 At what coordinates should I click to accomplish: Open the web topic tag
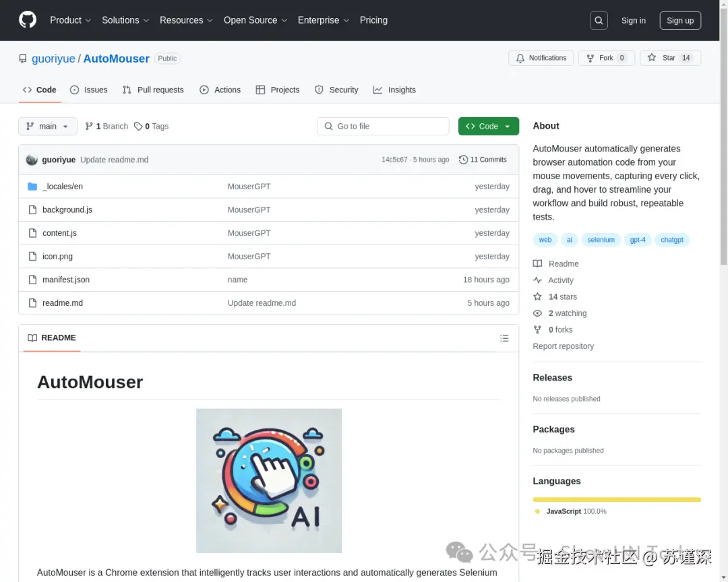pyautogui.click(x=545, y=240)
